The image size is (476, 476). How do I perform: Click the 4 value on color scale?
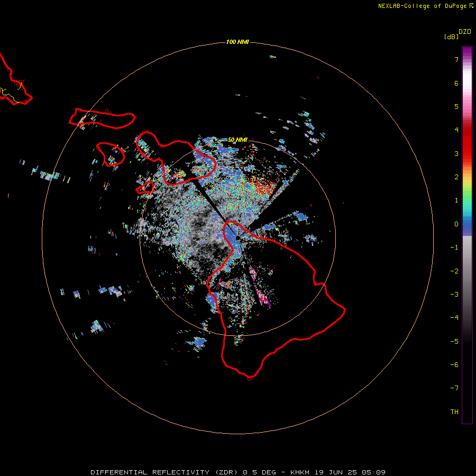[x=456, y=130]
